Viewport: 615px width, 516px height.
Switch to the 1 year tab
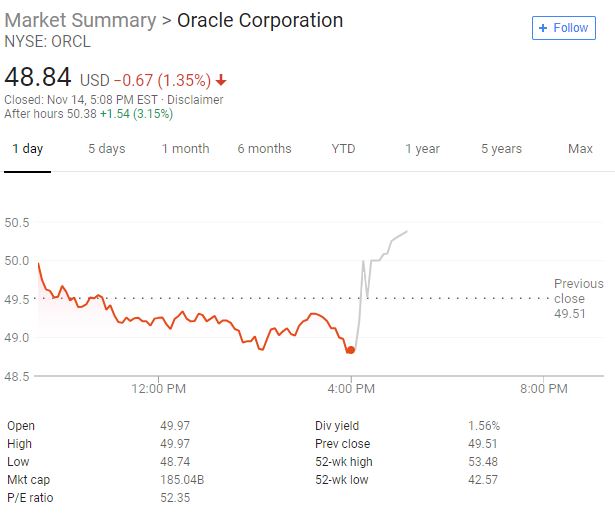[x=422, y=149]
